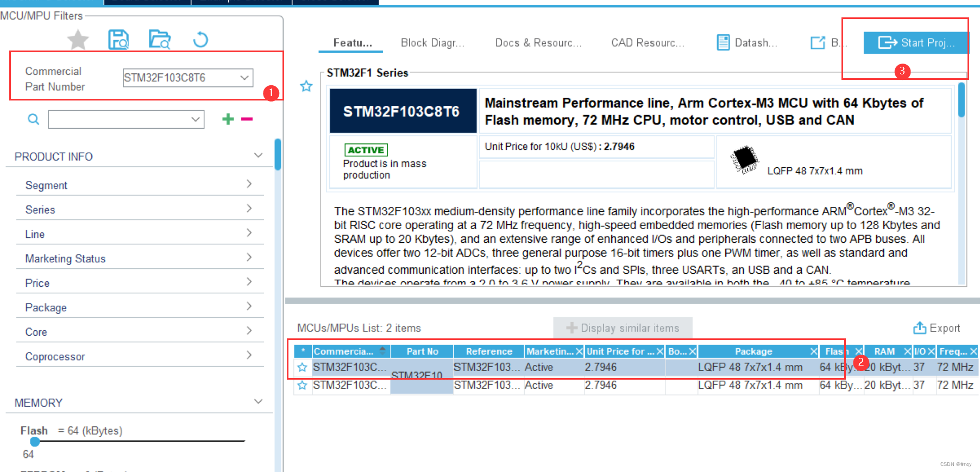Click the Unit Price for 10kU text
Screen dimensions: 980x472
click(x=560, y=147)
